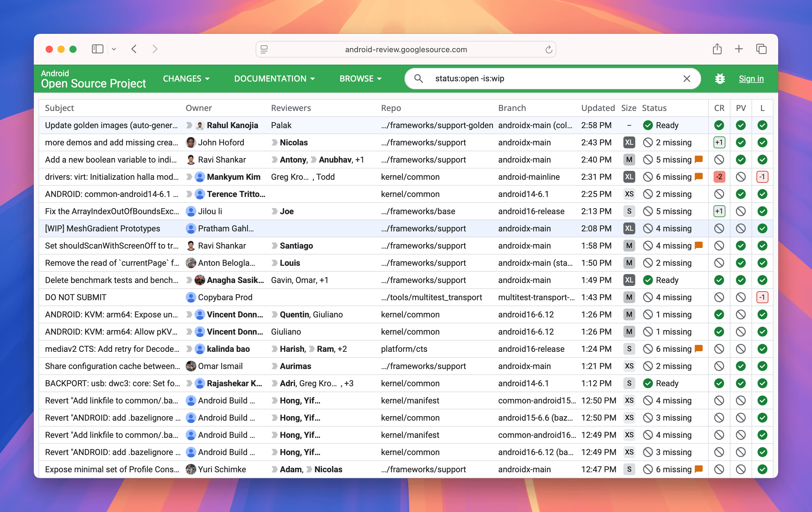
Task: Click the +1 review badge on the ArrayIndexOutOfBounds fix
Action: (719, 211)
